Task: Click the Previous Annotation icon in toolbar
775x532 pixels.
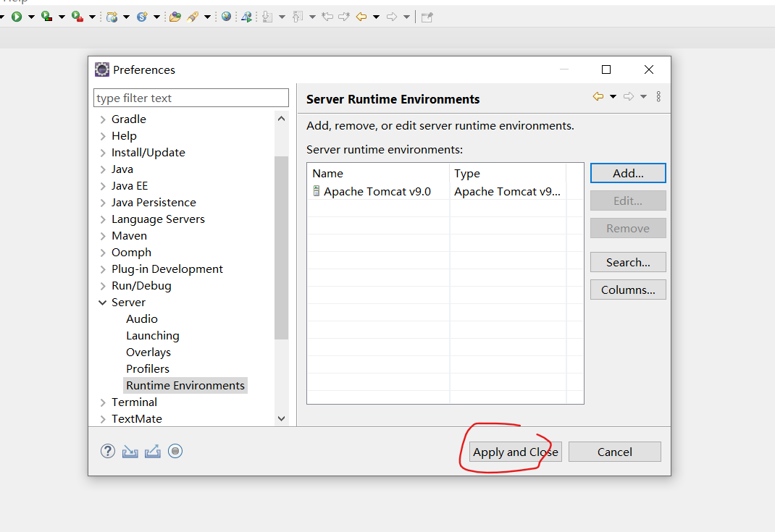Action: coord(298,17)
